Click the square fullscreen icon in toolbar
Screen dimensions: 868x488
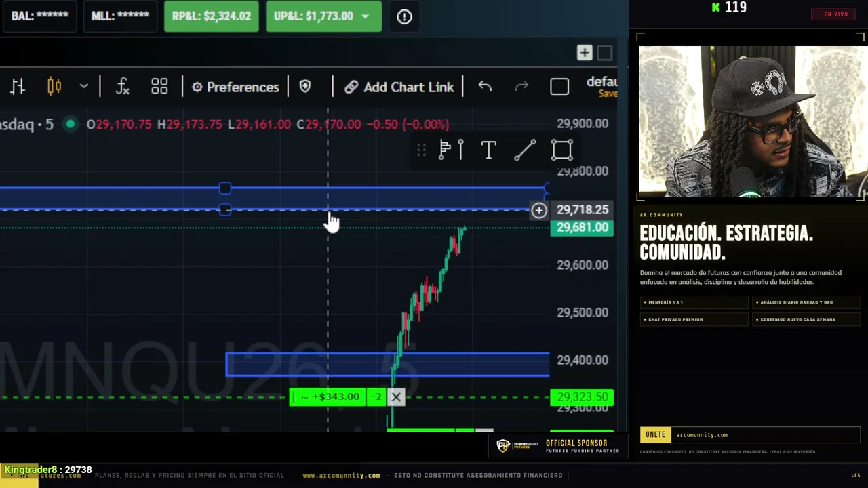[559, 87]
